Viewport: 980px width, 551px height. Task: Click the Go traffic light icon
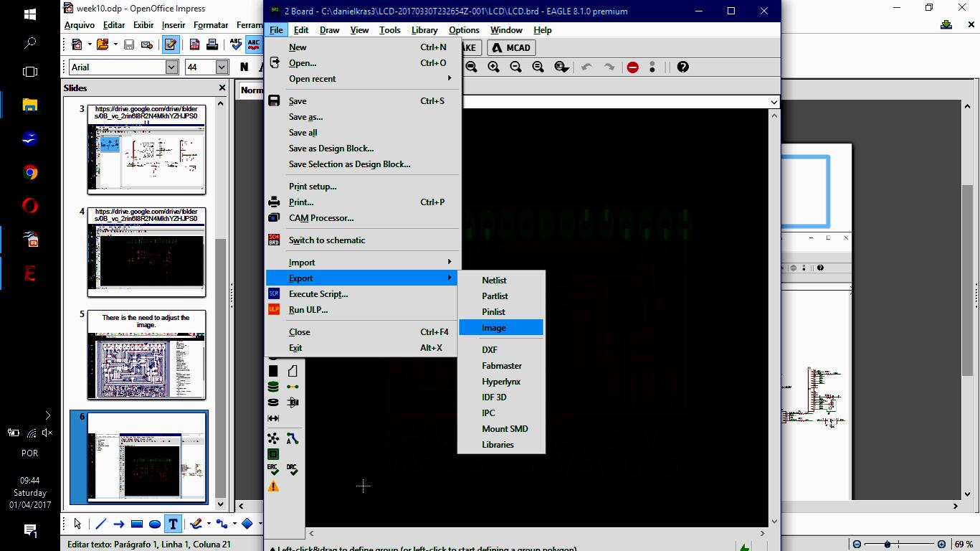pos(652,67)
